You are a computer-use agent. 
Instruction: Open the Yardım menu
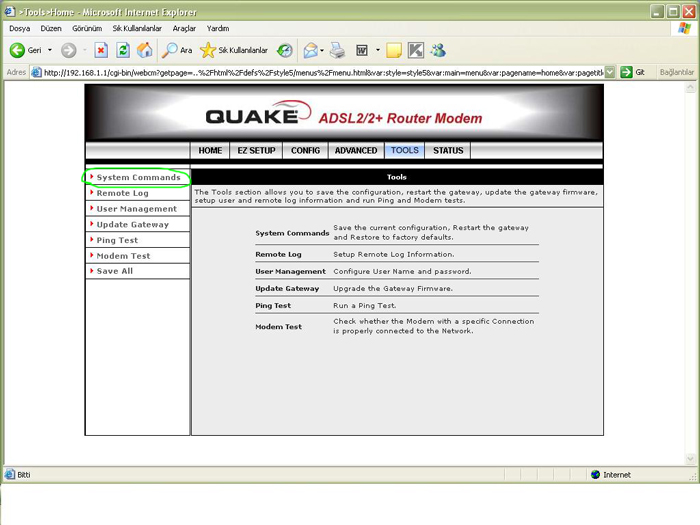point(218,29)
